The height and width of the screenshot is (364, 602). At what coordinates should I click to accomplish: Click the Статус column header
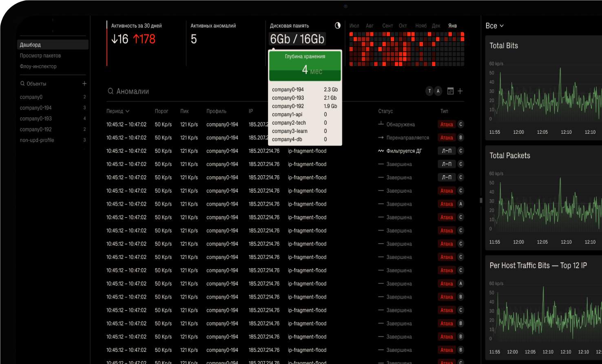pos(385,111)
